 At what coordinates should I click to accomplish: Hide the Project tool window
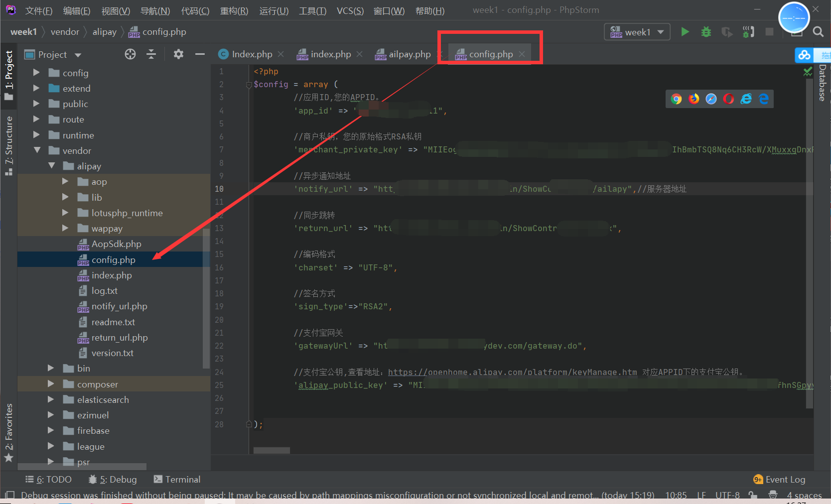pos(200,54)
